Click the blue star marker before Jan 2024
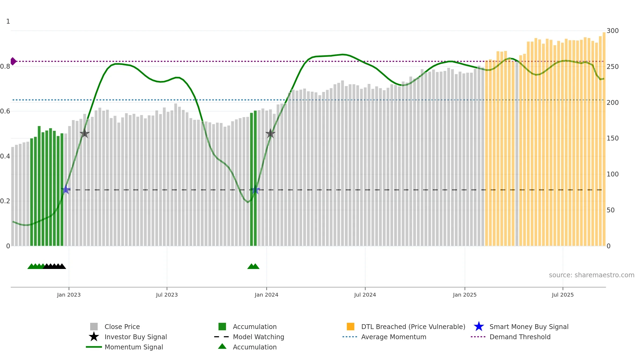This screenshot has height=362, width=644. [x=255, y=190]
